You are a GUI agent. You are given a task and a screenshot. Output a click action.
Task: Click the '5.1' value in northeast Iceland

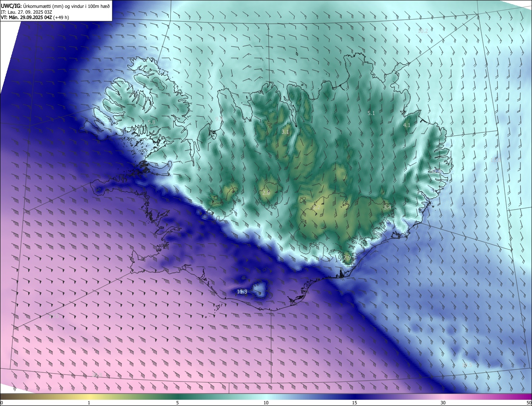[371, 113]
